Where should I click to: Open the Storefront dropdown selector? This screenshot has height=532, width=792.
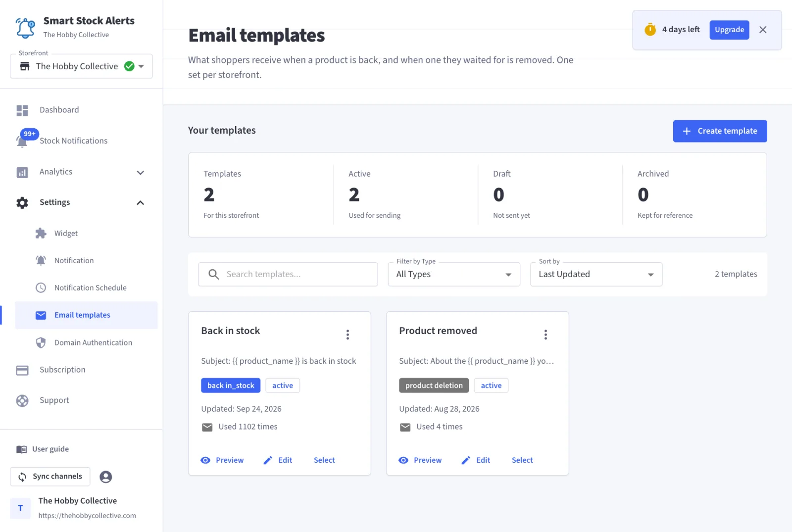point(81,66)
